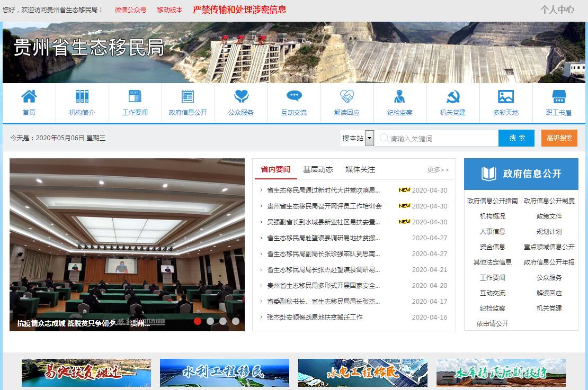Open the 工作要闻 news icon

tap(135, 97)
